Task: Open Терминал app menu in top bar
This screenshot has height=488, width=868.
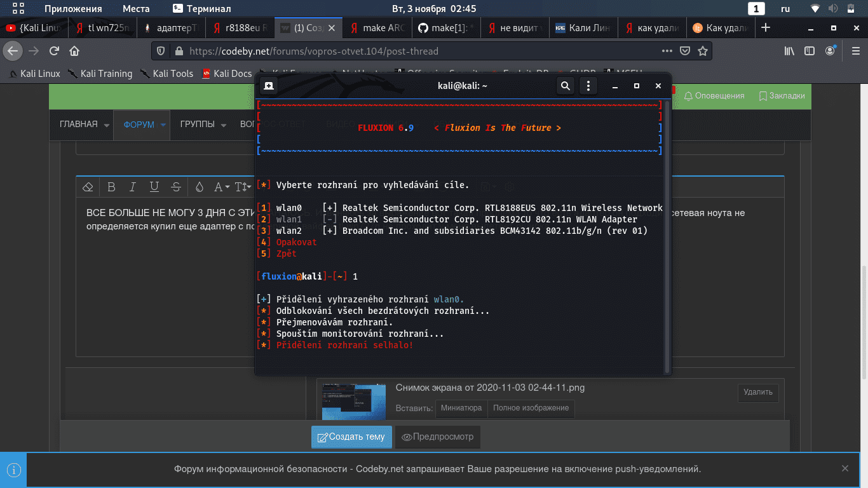Action: [x=202, y=9]
